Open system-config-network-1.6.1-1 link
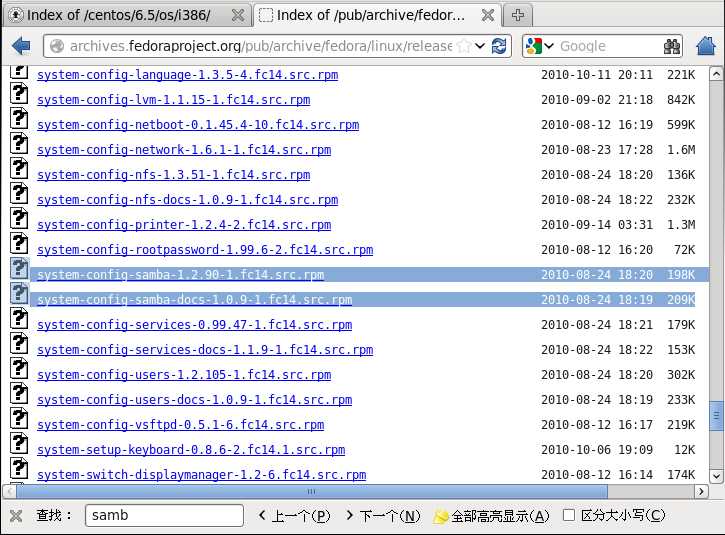Viewport: 725px width, 535px height. coord(184,150)
